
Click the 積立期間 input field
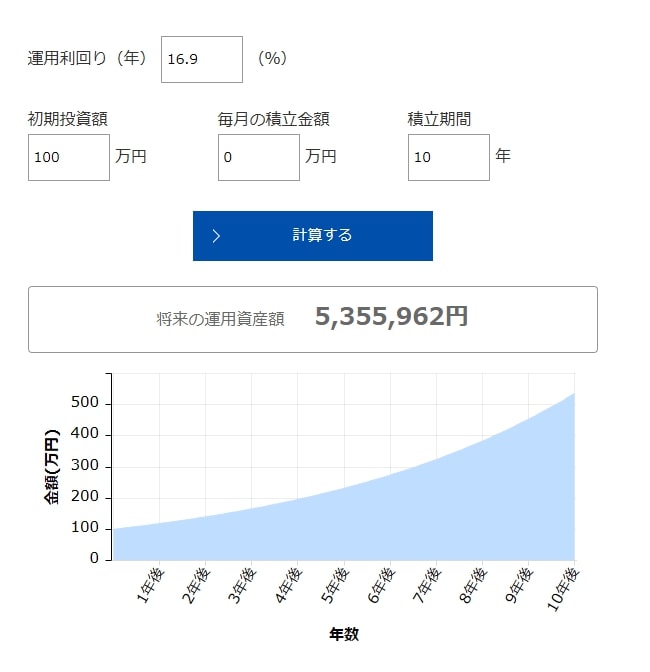448,157
